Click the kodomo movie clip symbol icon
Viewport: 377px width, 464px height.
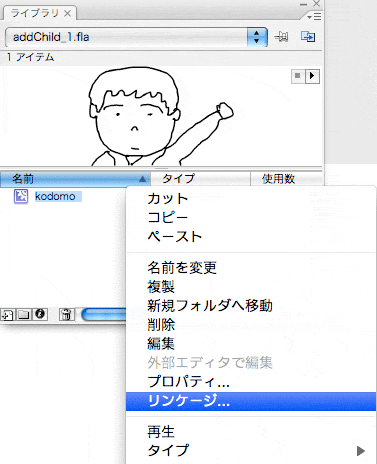pos(21,196)
